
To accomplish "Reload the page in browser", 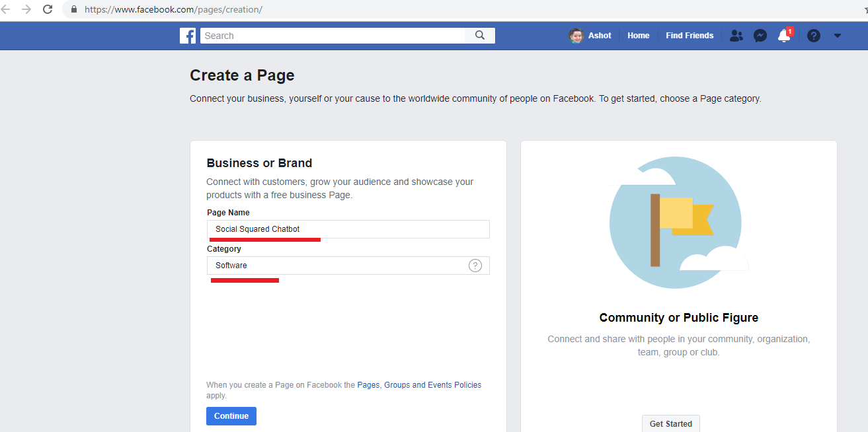I will [x=48, y=9].
